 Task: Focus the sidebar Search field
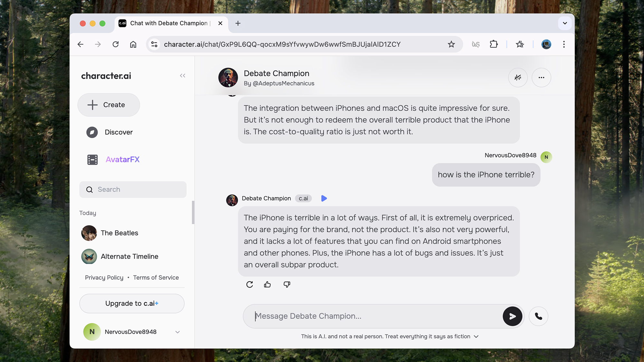tap(133, 190)
